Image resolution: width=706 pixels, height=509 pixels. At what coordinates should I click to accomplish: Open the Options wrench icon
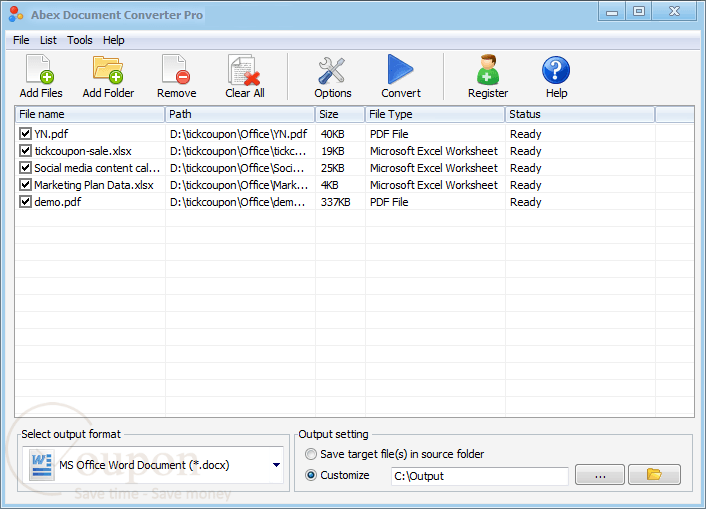click(x=332, y=70)
